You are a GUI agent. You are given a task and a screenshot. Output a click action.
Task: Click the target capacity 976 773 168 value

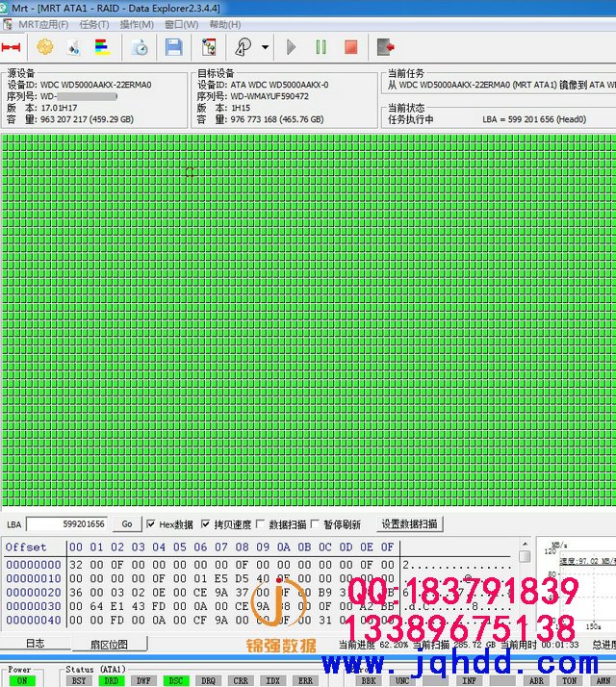click(277, 119)
